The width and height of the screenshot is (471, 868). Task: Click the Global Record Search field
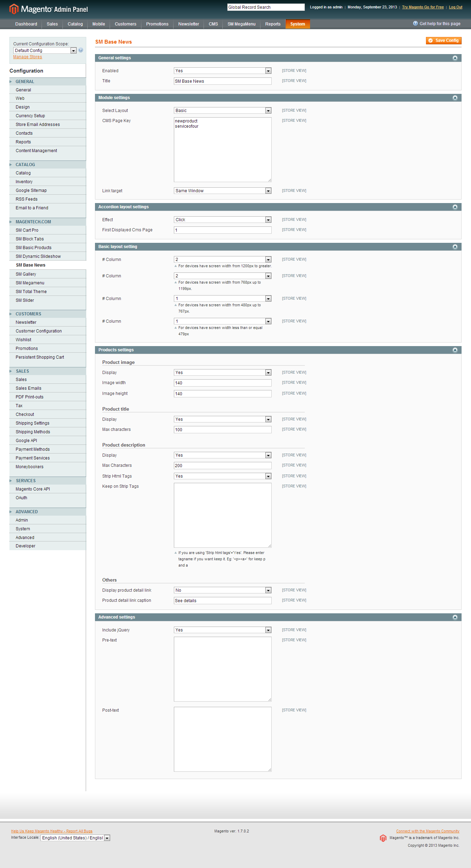pos(266,7)
